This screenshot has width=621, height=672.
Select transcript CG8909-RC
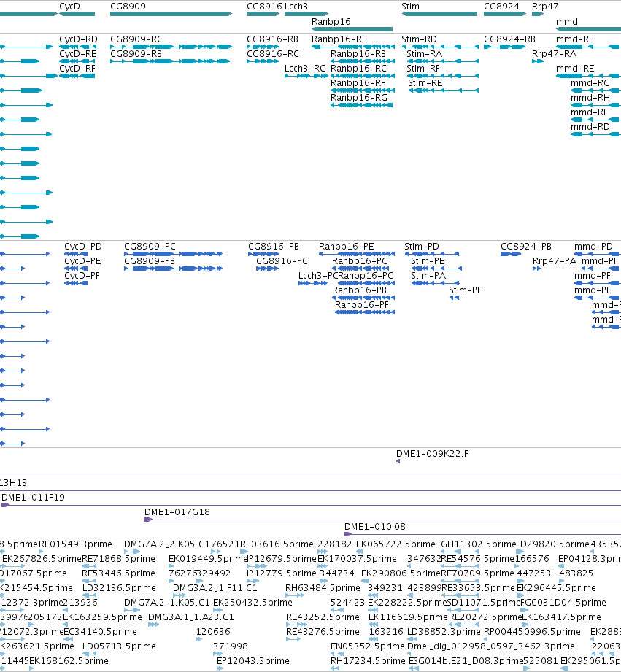(171, 47)
